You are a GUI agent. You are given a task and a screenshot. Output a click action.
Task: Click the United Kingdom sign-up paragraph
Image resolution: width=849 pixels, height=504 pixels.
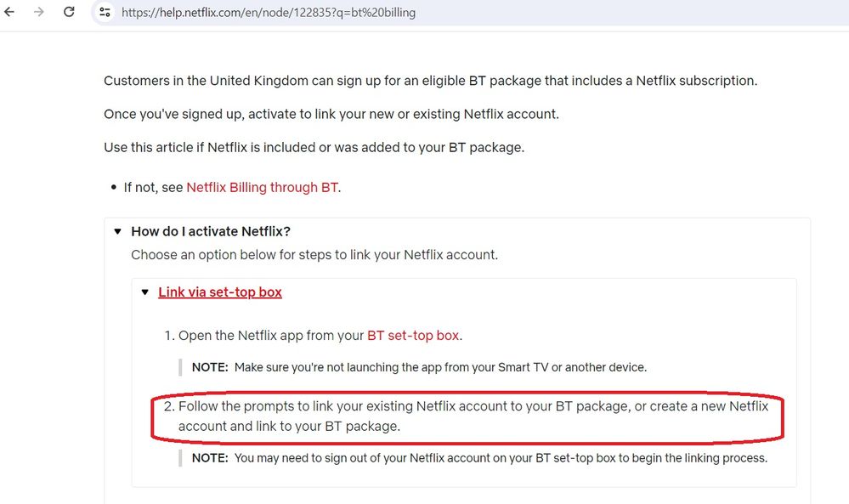coord(429,81)
